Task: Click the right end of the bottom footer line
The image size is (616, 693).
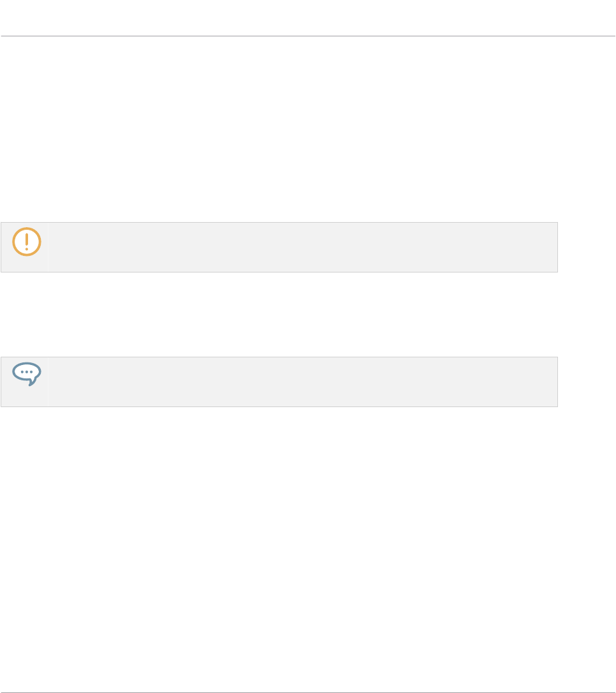Action: coord(613,674)
